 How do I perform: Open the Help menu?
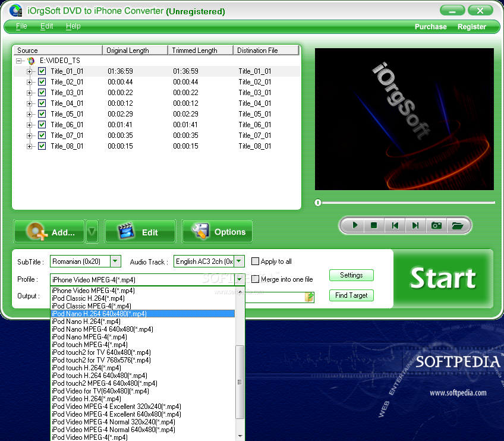pos(73,26)
